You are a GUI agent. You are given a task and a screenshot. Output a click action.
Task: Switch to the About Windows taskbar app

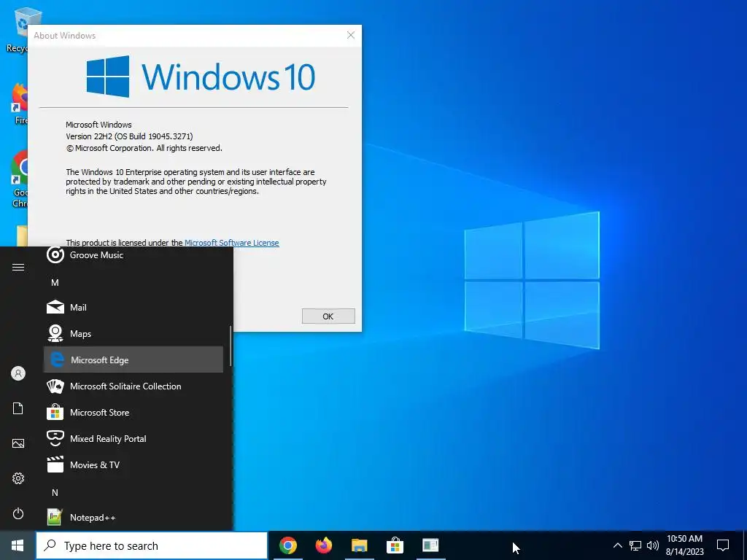tap(430, 545)
